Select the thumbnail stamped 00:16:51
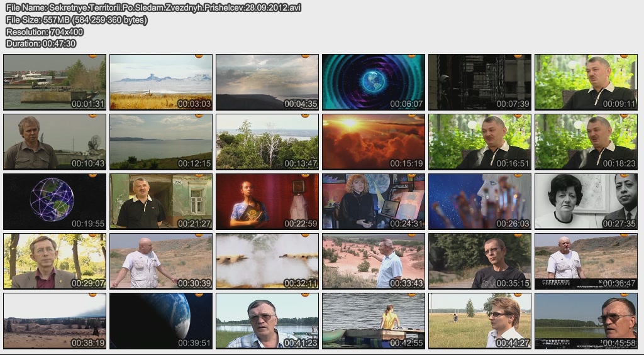 [480, 142]
